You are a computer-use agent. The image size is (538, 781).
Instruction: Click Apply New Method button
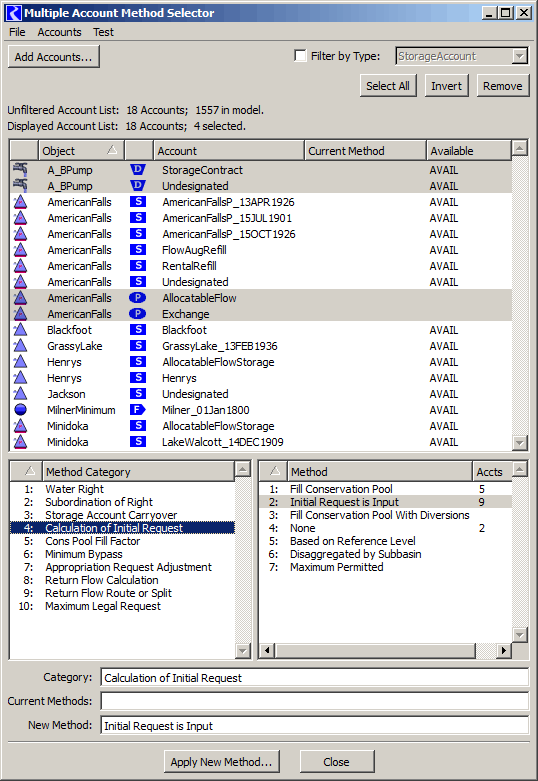pyautogui.click(x=222, y=762)
